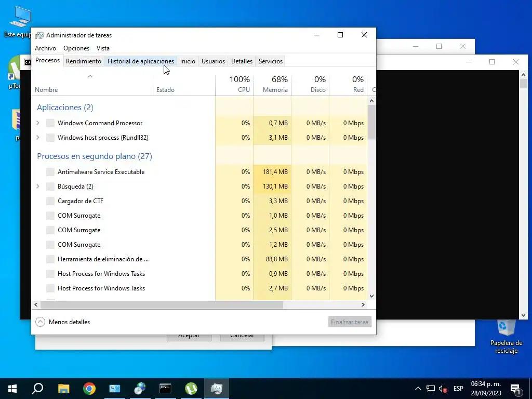This screenshot has width=532, height=399.
Task: Sort processes by CPU column
Action: tap(234, 85)
